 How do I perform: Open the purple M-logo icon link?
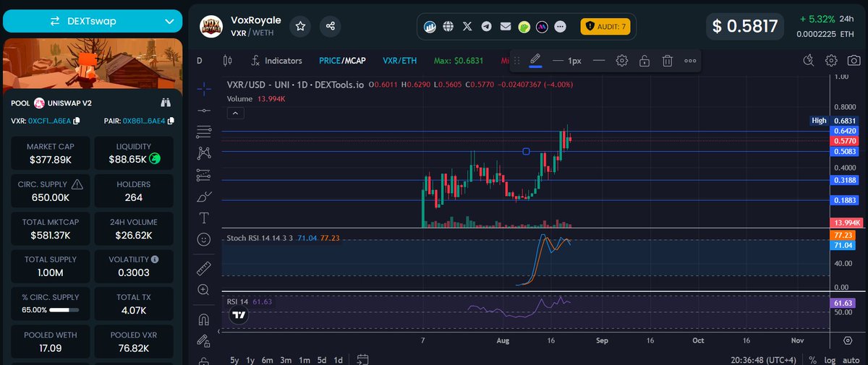[x=542, y=27]
